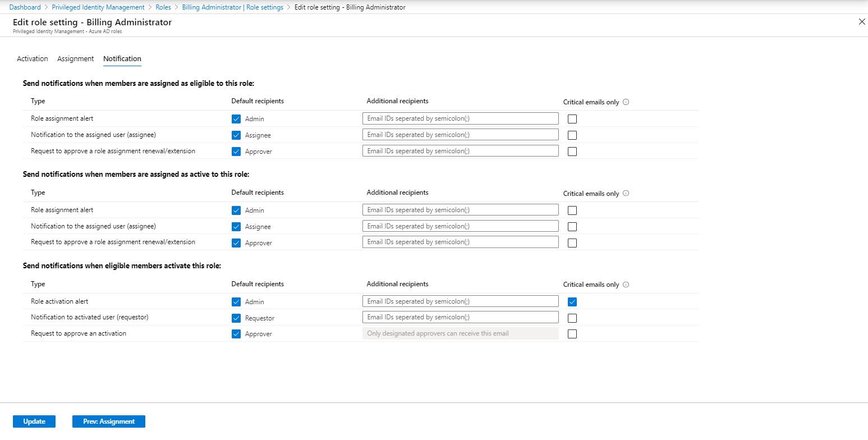The image size is (868, 440).
Task: Close the Edit role setting pane
Action: (862, 22)
